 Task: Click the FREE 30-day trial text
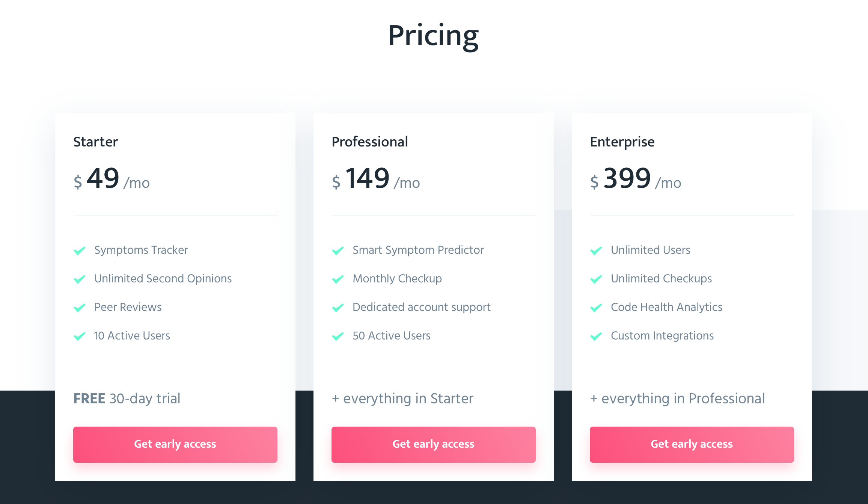tap(127, 398)
